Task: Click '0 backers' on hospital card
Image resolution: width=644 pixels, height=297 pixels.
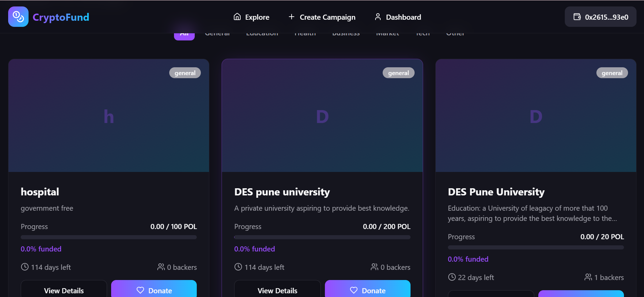Action: coord(182,267)
